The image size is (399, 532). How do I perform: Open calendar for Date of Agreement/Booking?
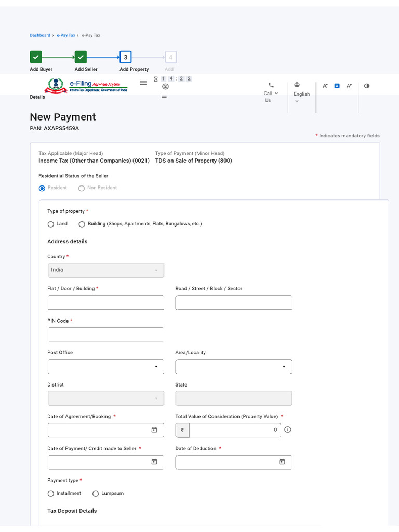pos(154,430)
